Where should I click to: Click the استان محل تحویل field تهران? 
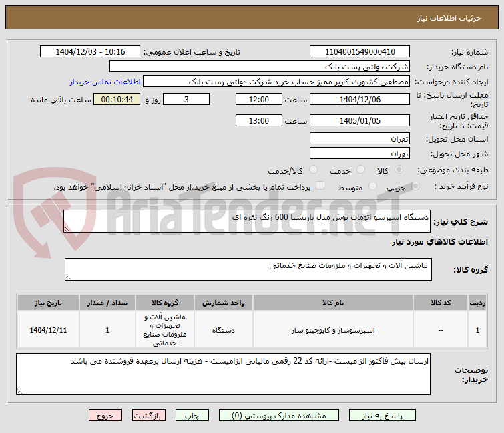point(360,138)
